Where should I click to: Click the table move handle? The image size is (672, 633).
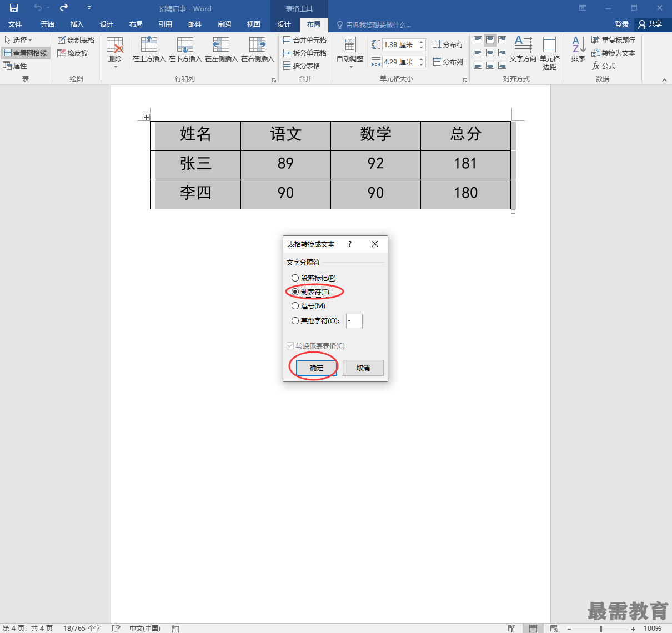pyautogui.click(x=146, y=117)
